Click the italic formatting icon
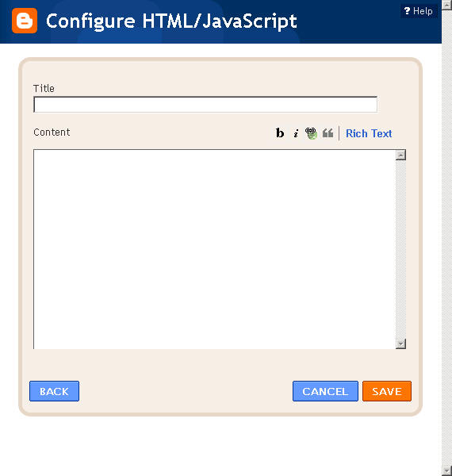452x476 pixels. tap(296, 133)
